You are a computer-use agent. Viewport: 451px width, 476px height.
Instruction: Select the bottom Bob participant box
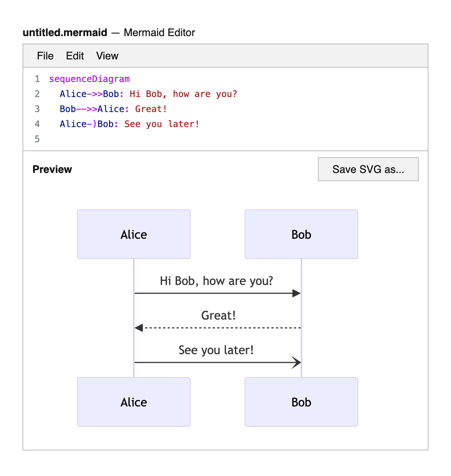tap(301, 402)
